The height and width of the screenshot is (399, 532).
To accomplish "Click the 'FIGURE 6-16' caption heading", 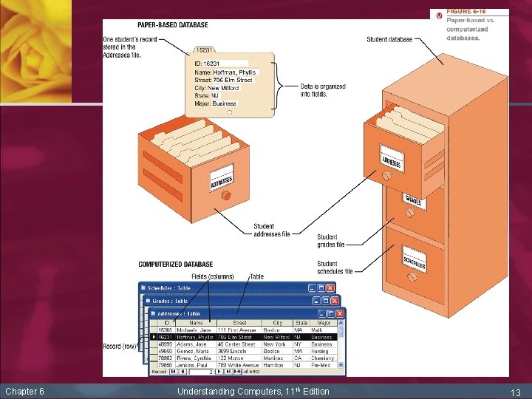I will 465,11.
